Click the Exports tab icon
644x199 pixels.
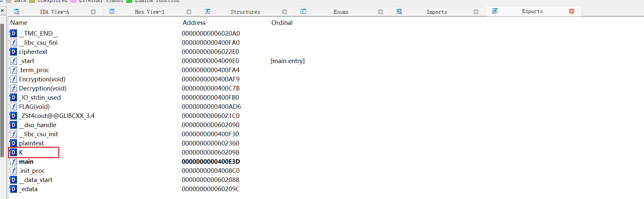495,11
